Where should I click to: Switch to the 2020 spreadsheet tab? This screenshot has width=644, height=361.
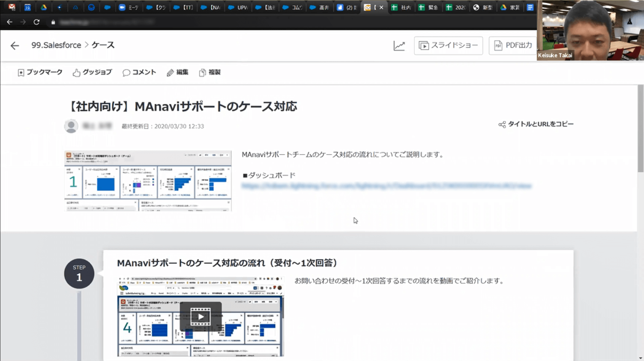click(x=455, y=7)
